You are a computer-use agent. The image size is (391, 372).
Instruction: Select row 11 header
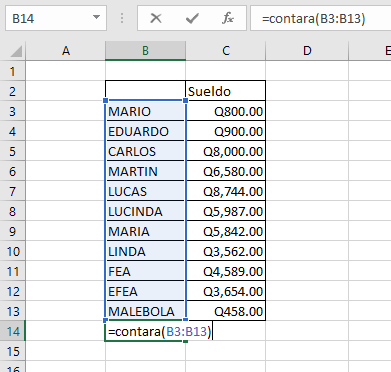13,271
